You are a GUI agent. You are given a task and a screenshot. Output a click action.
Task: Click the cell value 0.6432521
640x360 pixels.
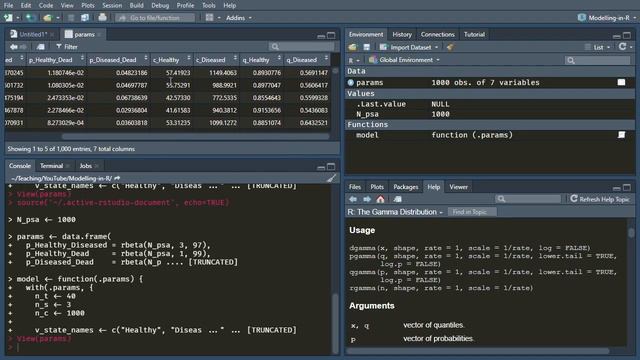coord(313,122)
